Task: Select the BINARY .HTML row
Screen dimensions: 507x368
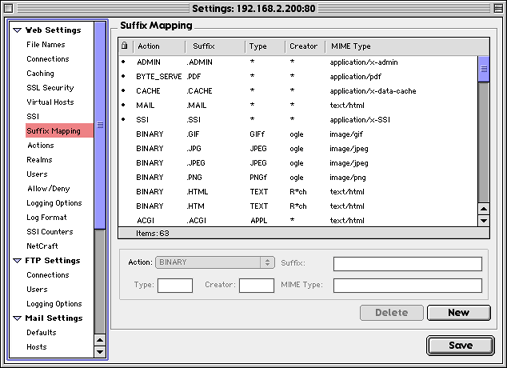Action: point(298,192)
